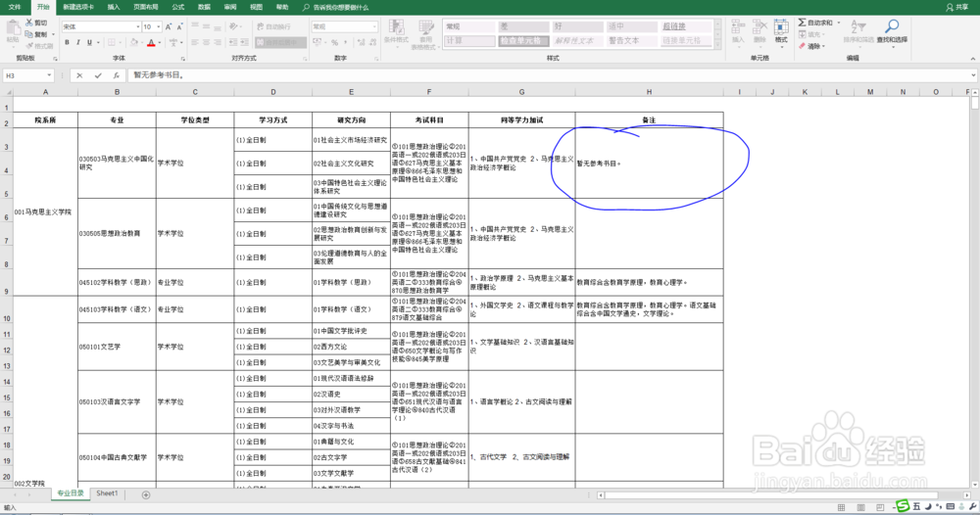980x515 pixels.
Task: Align text to the right
Action: (218, 42)
